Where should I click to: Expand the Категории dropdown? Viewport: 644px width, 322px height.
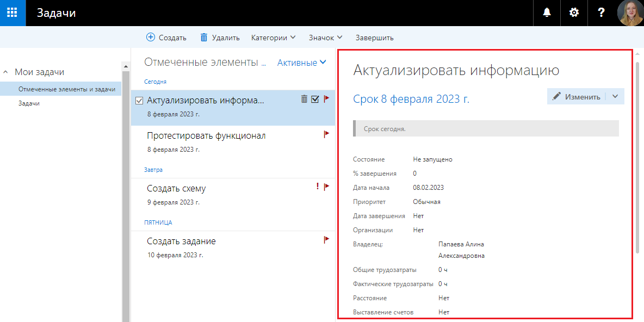(x=273, y=38)
